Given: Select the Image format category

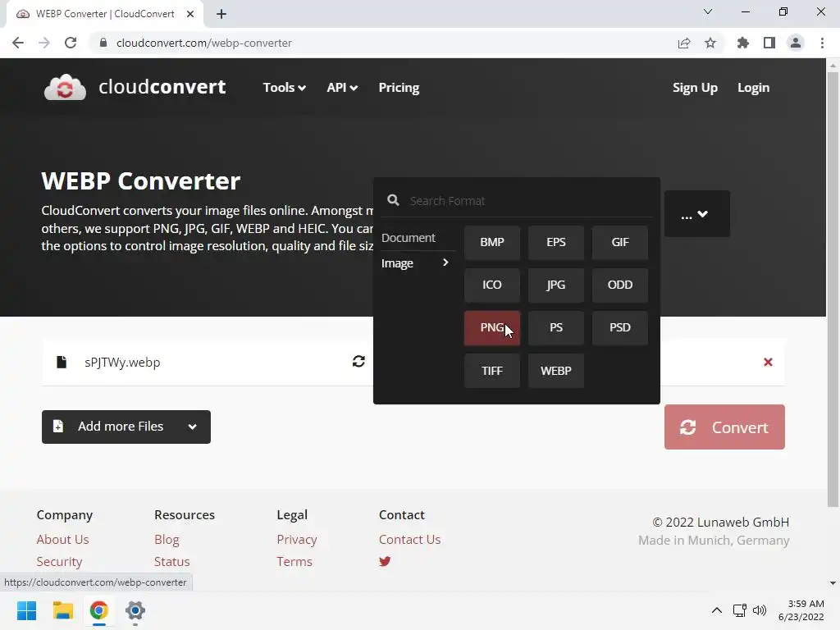Looking at the screenshot, I should click(x=415, y=263).
